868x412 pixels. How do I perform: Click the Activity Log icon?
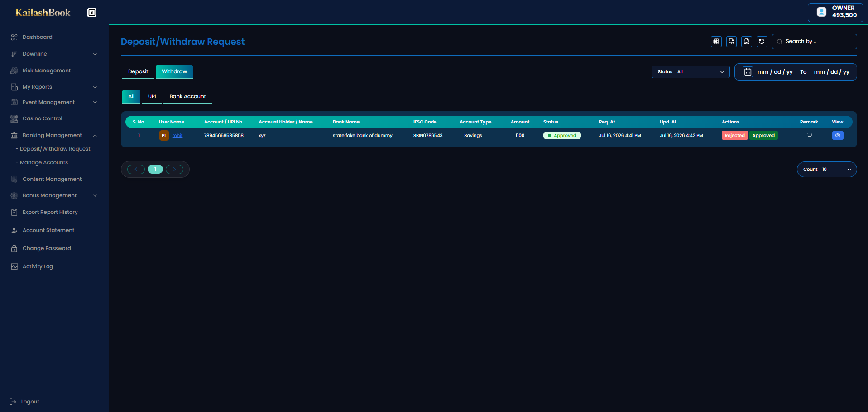coord(14,266)
